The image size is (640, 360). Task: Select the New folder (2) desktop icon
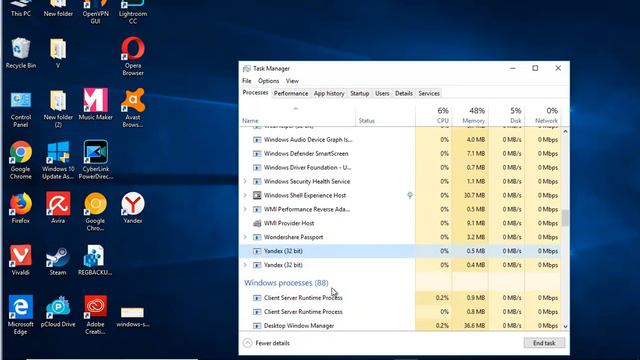(58, 109)
